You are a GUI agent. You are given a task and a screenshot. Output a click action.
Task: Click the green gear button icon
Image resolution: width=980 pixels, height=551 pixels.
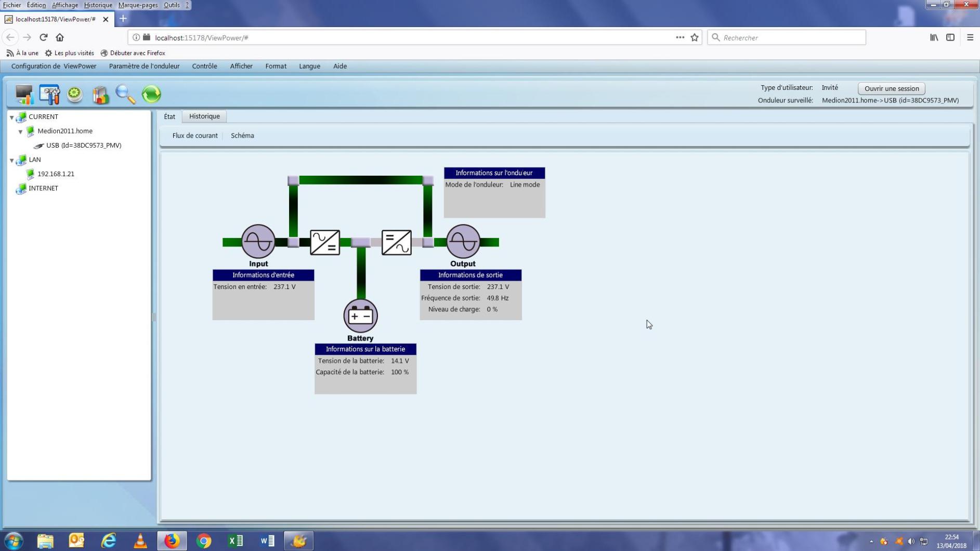(75, 94)
